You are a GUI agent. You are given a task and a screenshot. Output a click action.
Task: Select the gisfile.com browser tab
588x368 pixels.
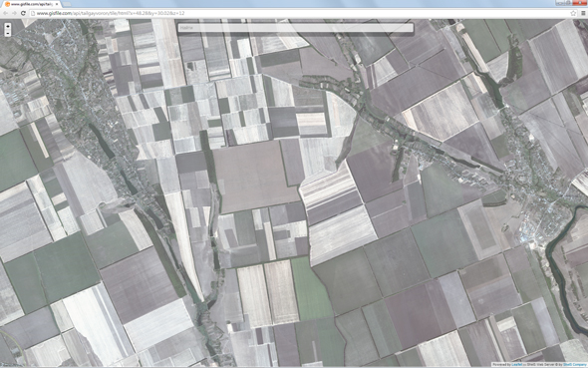[31, 4]
